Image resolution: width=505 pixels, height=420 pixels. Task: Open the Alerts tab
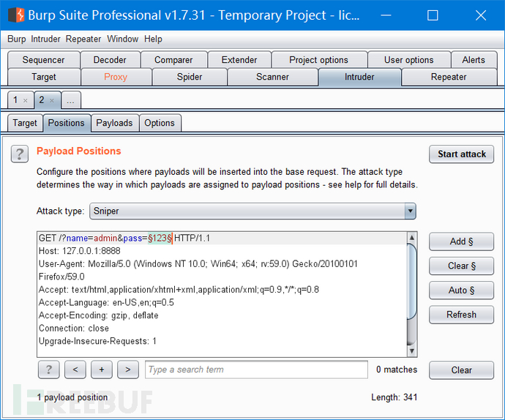point(474,59)
